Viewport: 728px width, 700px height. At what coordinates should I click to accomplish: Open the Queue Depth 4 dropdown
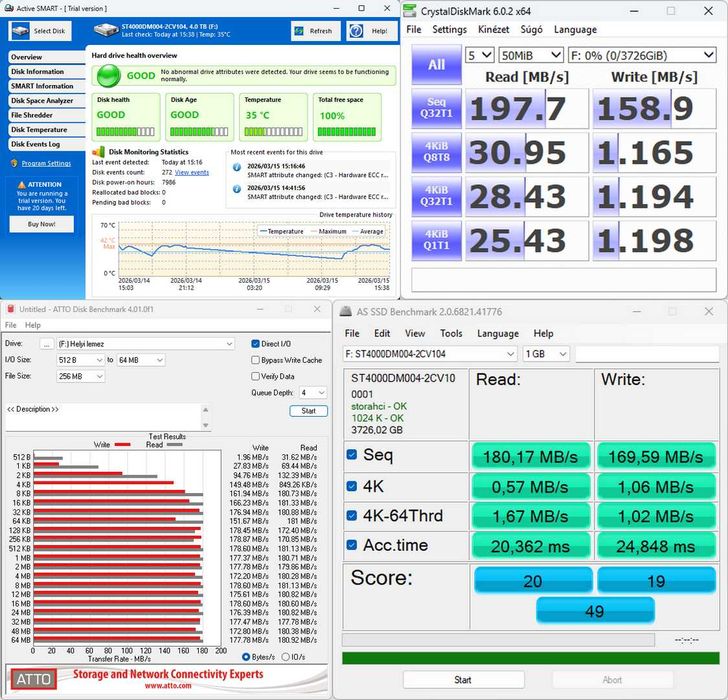[312, 393]
